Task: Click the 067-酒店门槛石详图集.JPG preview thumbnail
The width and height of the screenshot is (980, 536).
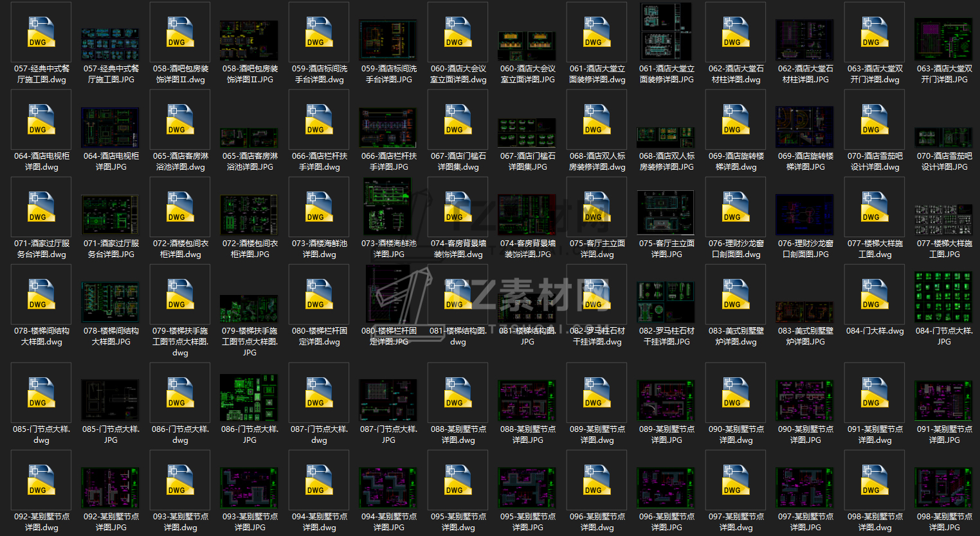Action: 527,133
